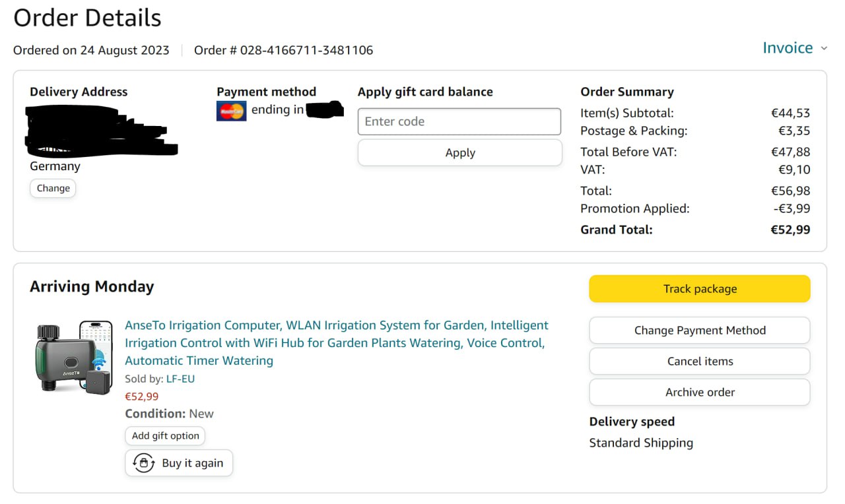Click the order number text
Viewport: 845px width, 504px height.
pos(283,50)
